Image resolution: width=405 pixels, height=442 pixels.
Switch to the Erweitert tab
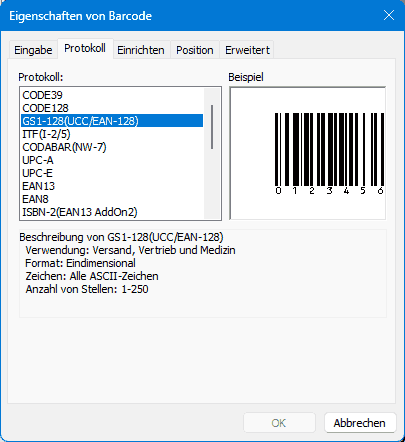(x=247, y=50)
